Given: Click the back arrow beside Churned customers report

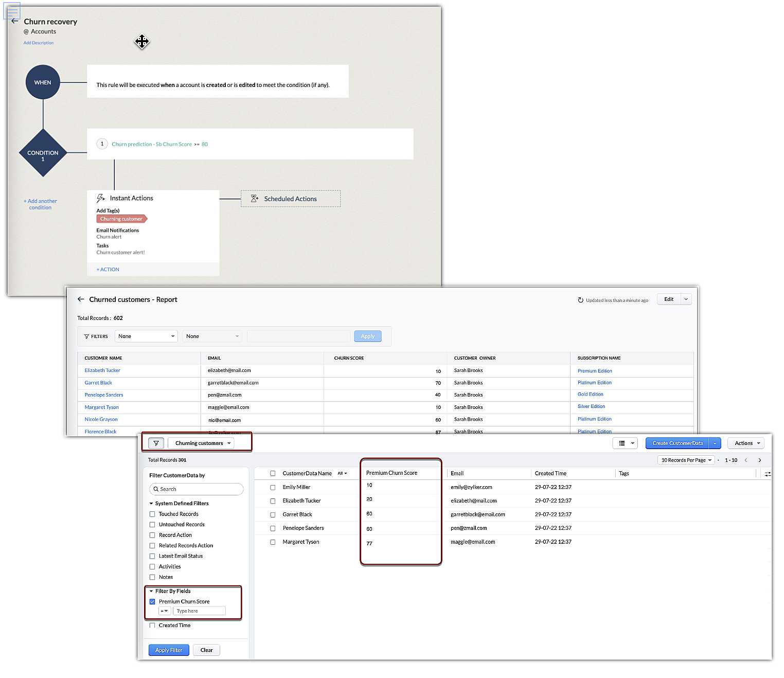Looking at the screenshot, I should pyautogui.click(x=81, y=299).
